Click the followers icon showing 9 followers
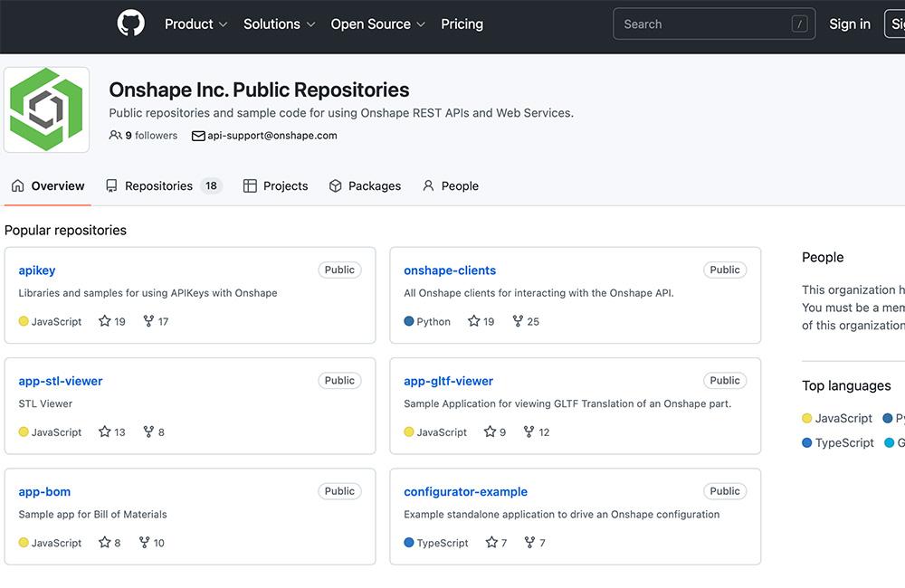Image resolution: width=905 pixels, height=588 pixels. [x=115, y=135]
